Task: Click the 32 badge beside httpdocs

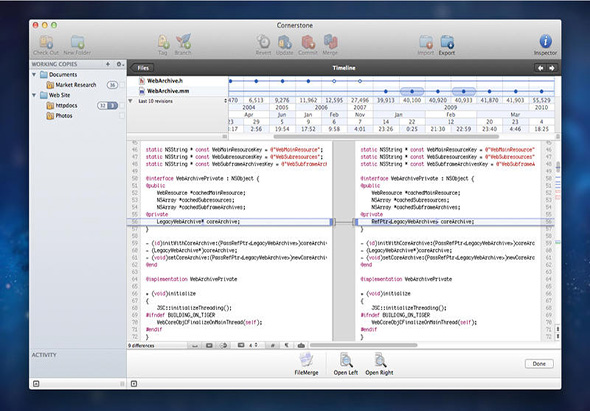Action: coord(102,106)
